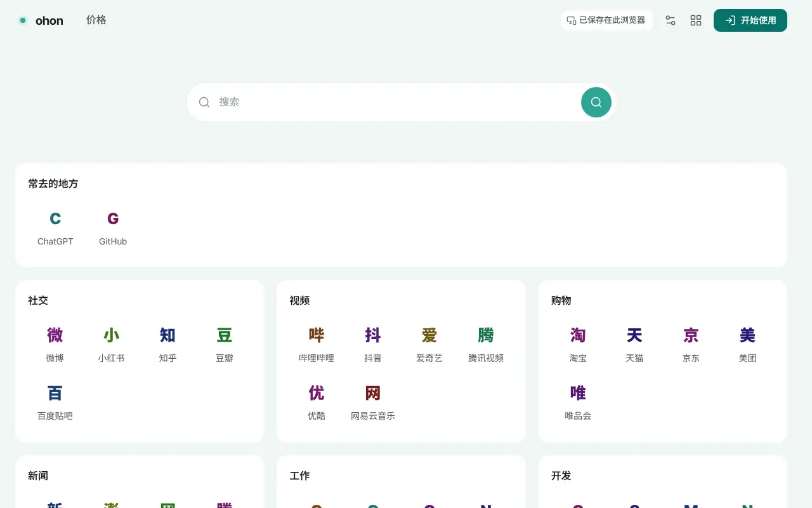Open the 腾讯视频 site tile
This screenshot has height=508, width=812.
coord(486,345)
